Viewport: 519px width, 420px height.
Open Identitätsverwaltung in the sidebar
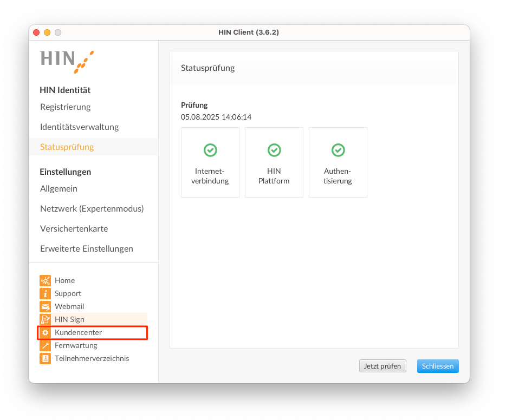(x=80, y=127)
